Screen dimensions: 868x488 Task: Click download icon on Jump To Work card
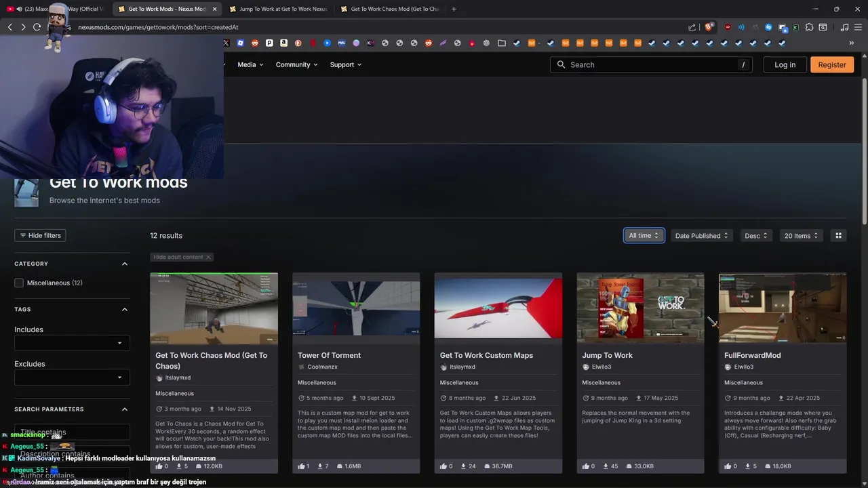pyautogui.click(x=605, y=466)
